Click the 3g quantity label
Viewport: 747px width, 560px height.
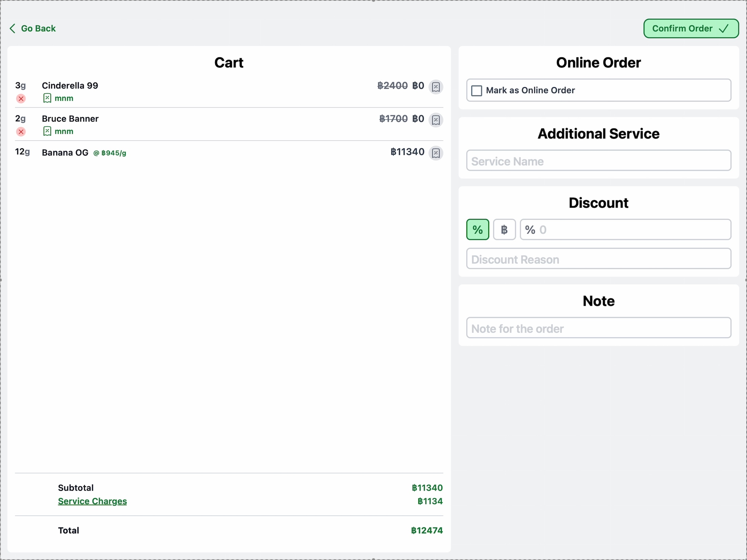click(20, 85)
